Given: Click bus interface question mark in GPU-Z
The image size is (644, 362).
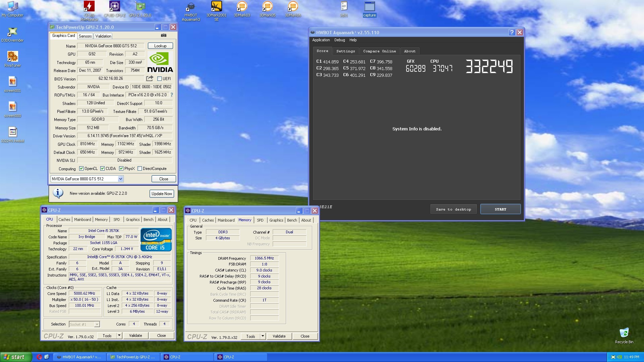Looking at the screenshot, I should pos(172,95).
